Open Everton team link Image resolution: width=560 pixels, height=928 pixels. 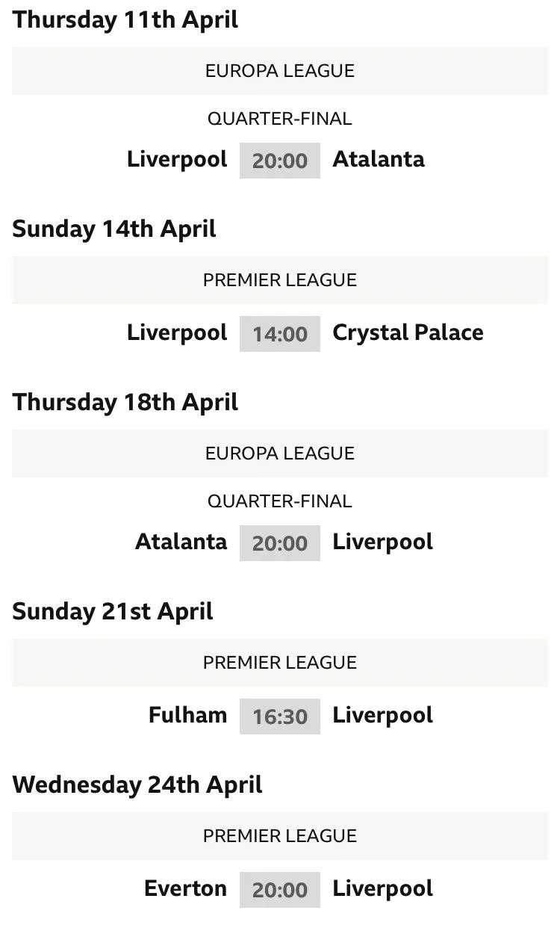pyautogui.click(x=185, y=888)
